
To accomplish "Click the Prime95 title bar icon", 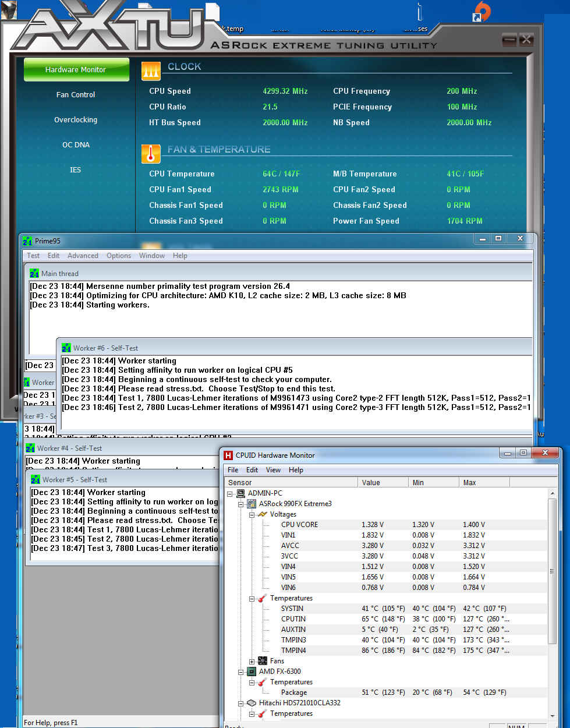I will (27, 241).
